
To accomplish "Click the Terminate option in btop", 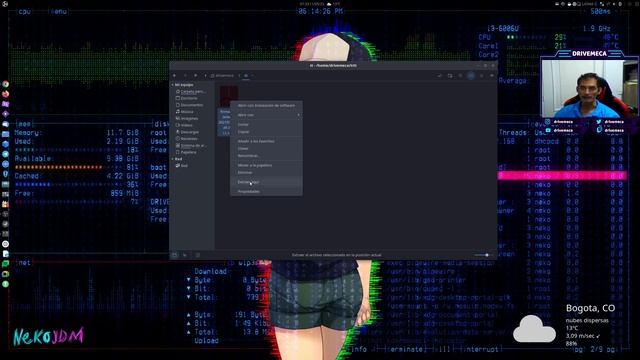I will (405, 349).
